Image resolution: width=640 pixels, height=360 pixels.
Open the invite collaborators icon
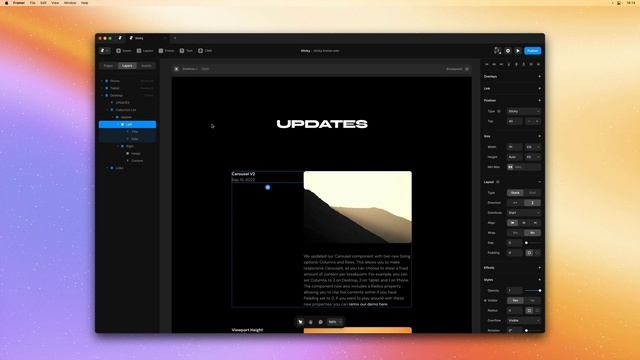(x=497, y=51)
